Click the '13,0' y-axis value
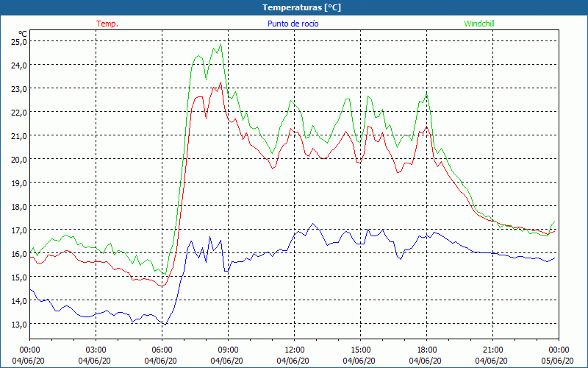This screenshot has width=588, height=368. tap(19, 325)
